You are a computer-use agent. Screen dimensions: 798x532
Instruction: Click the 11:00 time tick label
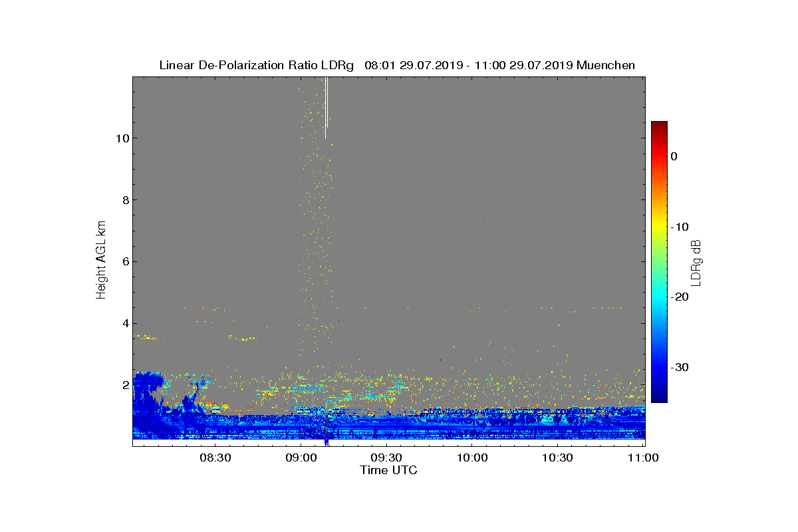[644, 458]
